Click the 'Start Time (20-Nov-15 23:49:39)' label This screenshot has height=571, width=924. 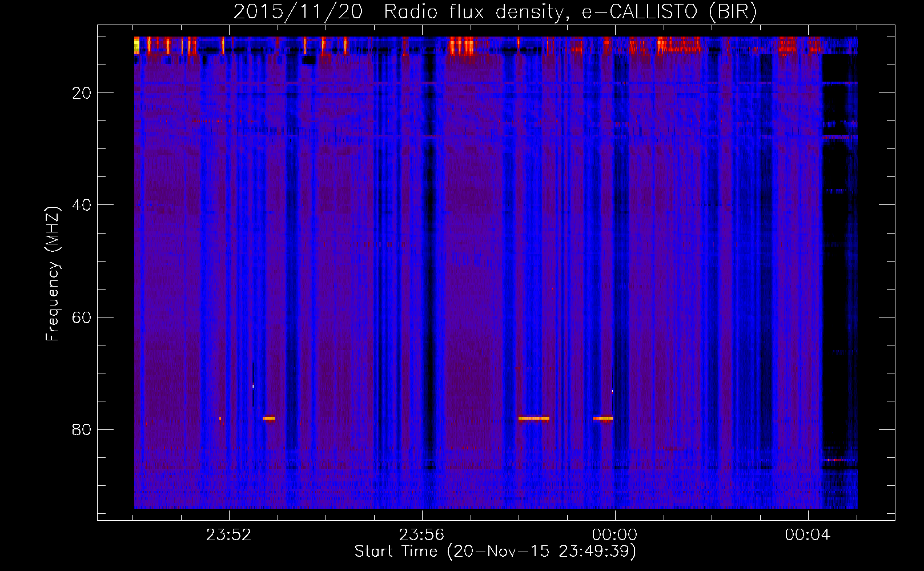[495, 552]
